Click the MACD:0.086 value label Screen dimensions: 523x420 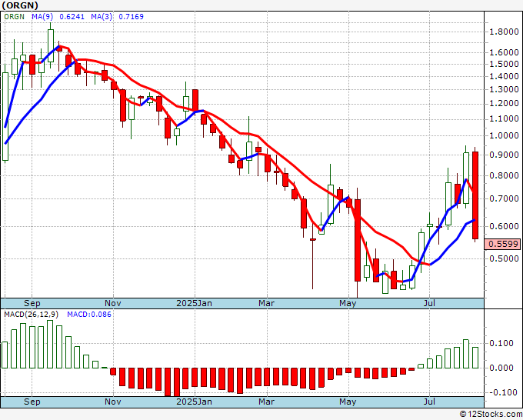pyautogui.click(x=89, y=315)
